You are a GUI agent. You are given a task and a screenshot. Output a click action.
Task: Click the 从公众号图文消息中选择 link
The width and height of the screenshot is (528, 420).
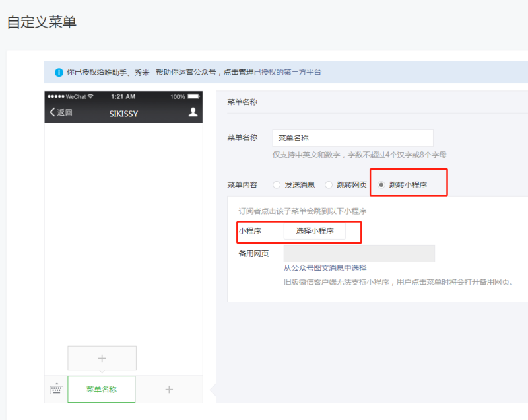[x=325, y=268]
